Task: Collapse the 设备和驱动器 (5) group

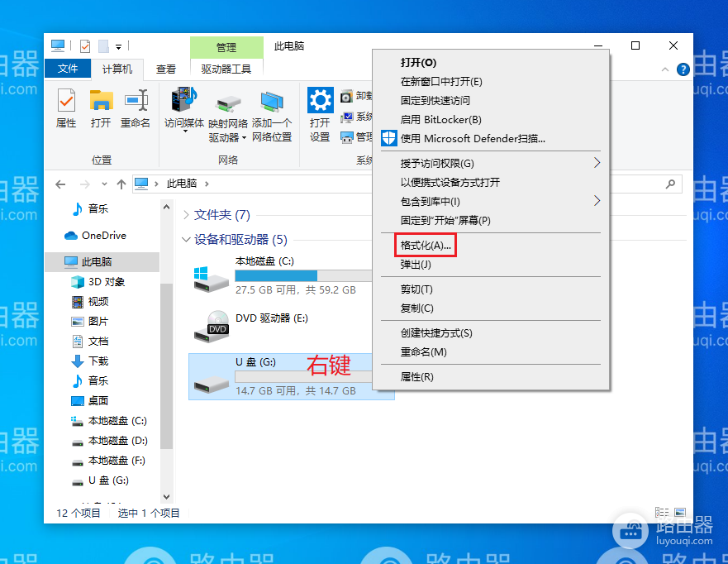Action: [x=186, y=240]
